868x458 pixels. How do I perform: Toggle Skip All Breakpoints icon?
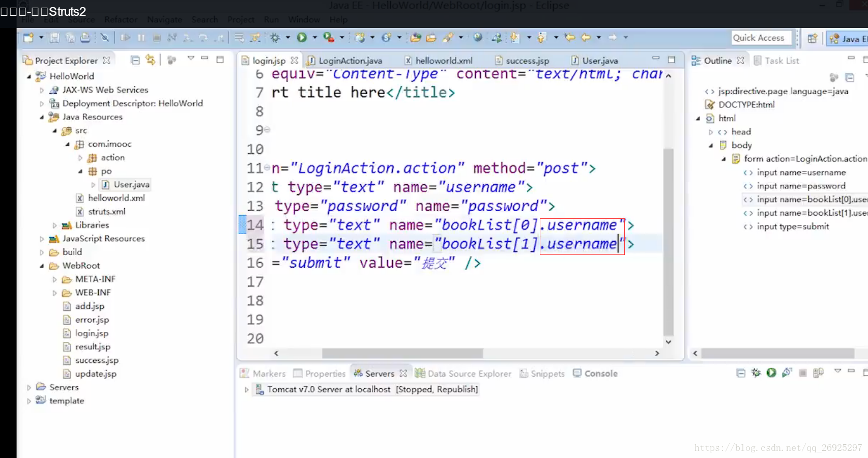pos(104,37)
